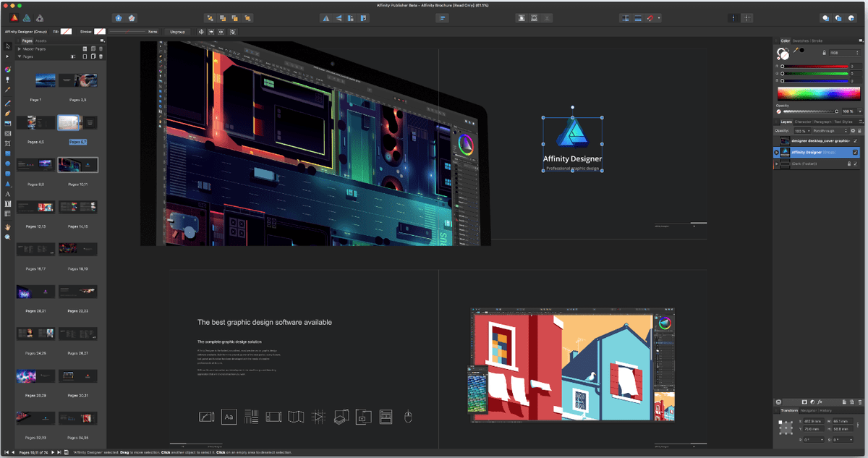868x458 pixels.
Task: Select the color picker eyedropper tool
Action: (x=8, y=89)
